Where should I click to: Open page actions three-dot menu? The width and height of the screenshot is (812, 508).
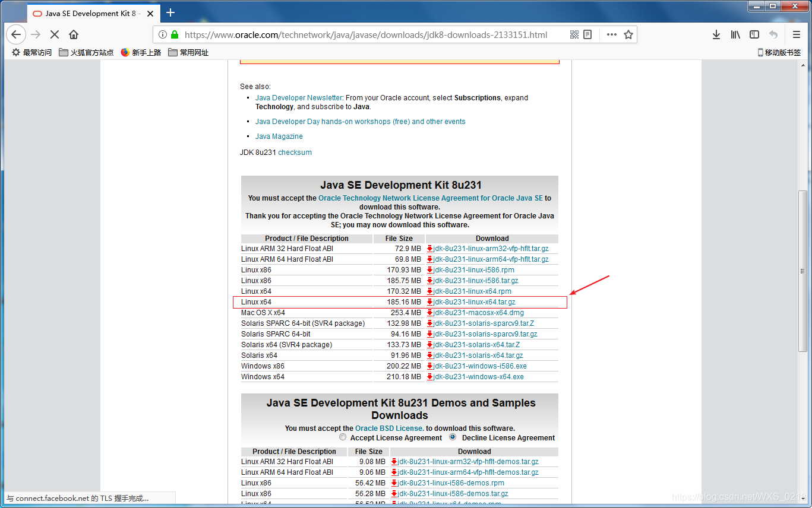612,34
